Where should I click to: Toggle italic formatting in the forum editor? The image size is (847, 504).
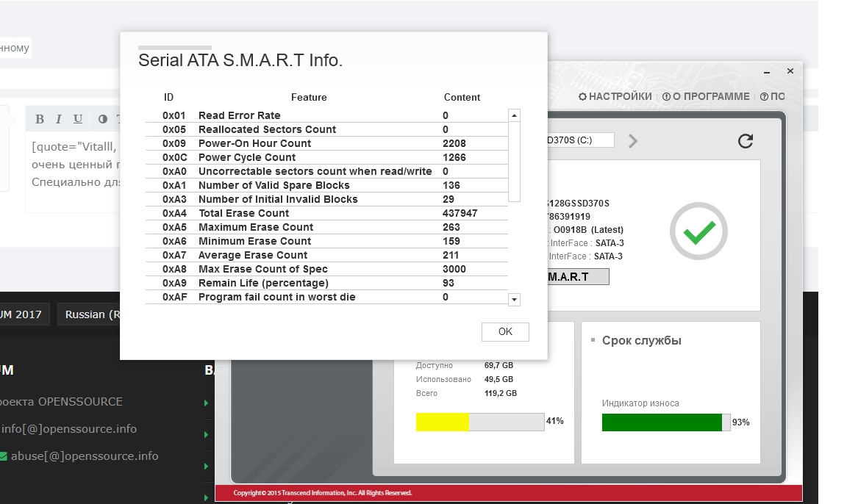point(60,119)
